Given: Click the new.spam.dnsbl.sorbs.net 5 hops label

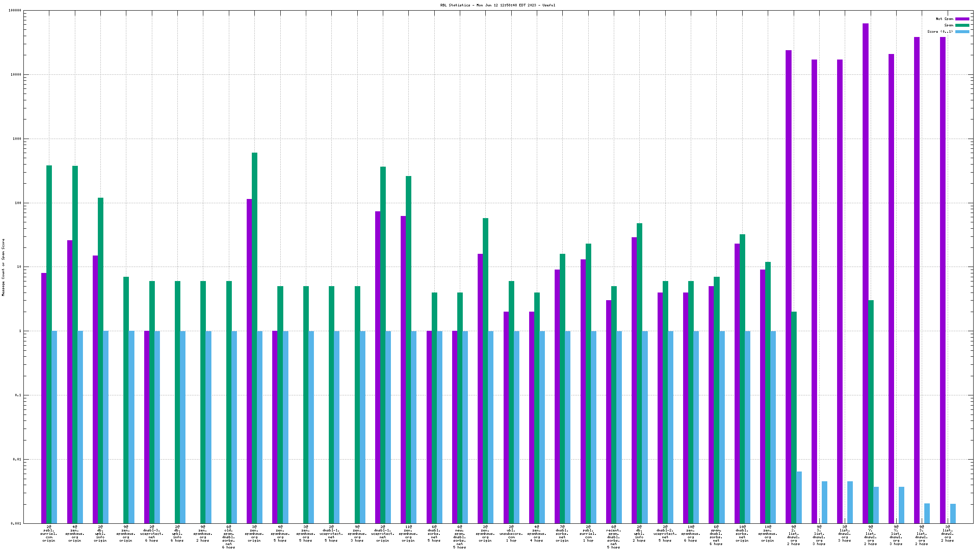Looking at the screenshot, I should coord(460,537).
